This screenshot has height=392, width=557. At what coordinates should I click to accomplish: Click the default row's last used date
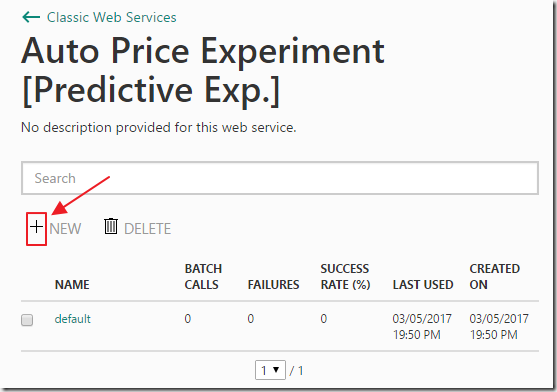[422, 327]
